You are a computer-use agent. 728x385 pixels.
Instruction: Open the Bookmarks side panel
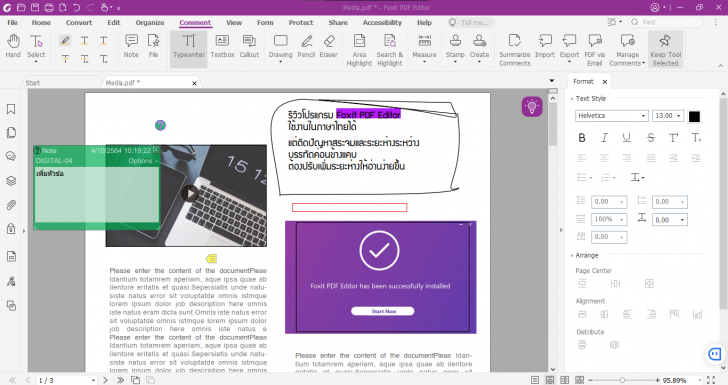tap(11, 109)
